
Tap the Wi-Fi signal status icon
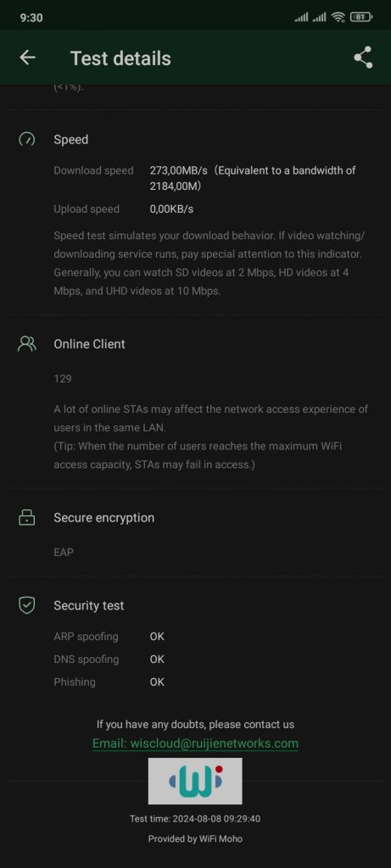[x=338, y=17]
